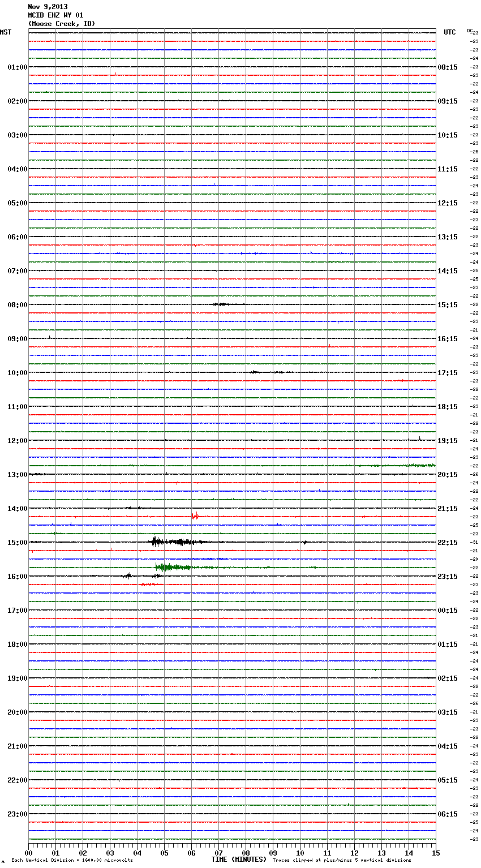Select the 09:00 MST time label
481x868 pixels.
tap(17, 339)
